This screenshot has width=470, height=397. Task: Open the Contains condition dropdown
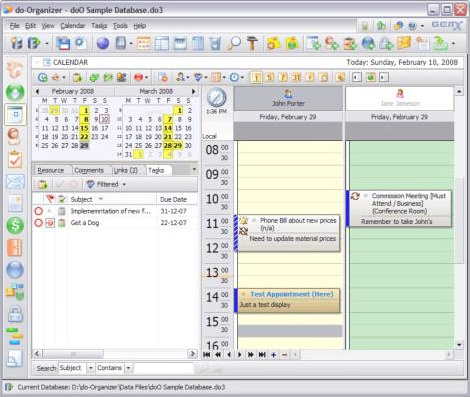128,368
